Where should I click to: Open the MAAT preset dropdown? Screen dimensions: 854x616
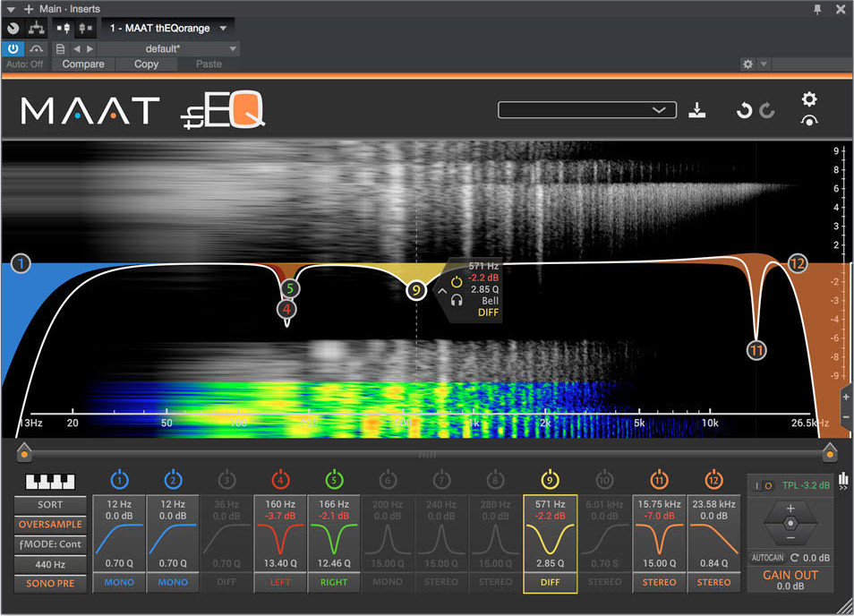point(586,109)
